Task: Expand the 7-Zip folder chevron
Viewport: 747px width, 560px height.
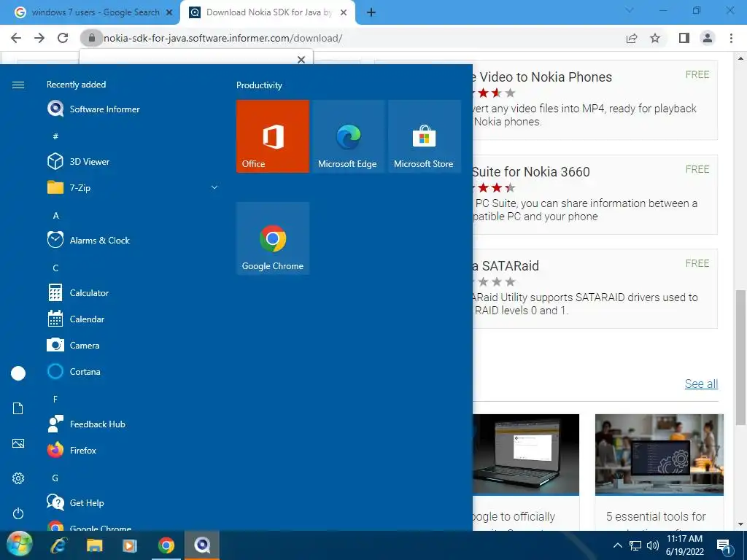Action: [214, 187]
